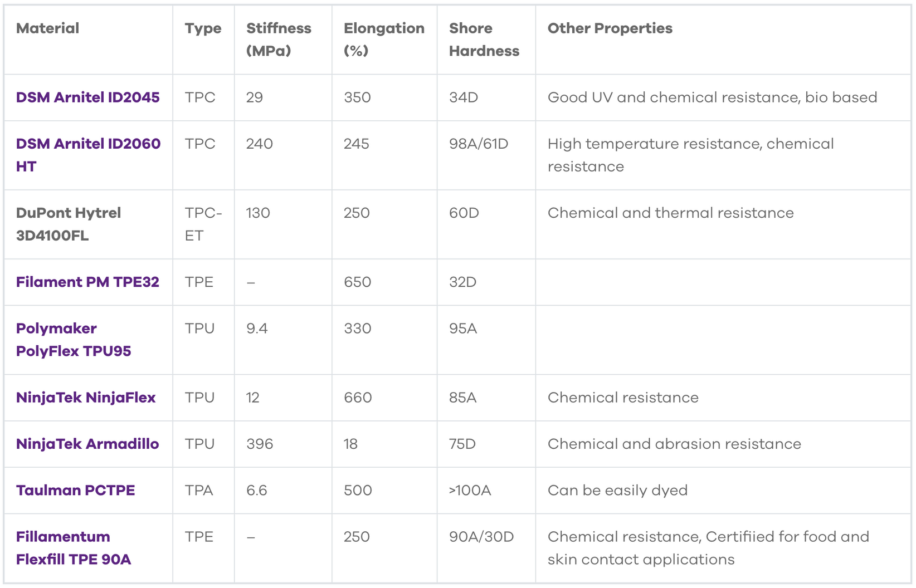Visit the NinjaTek NinjaFlex link
Image resolution: width=916 pixels, height=588 pixels.
[86, 398]
